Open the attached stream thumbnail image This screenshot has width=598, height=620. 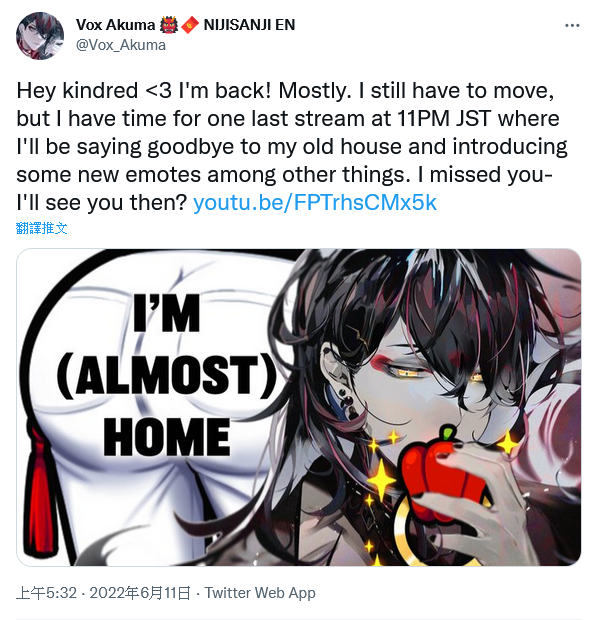[299, 407]
